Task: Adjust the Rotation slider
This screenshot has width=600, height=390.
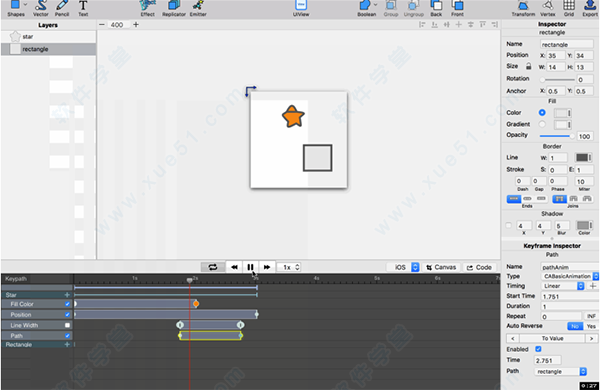Action: point(558,80)
